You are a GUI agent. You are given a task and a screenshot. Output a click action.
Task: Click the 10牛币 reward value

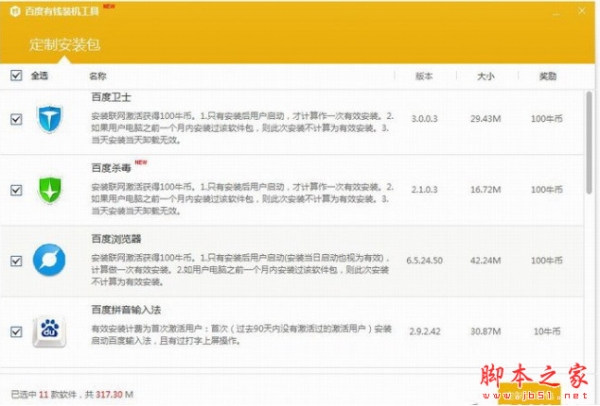(547, 331)
